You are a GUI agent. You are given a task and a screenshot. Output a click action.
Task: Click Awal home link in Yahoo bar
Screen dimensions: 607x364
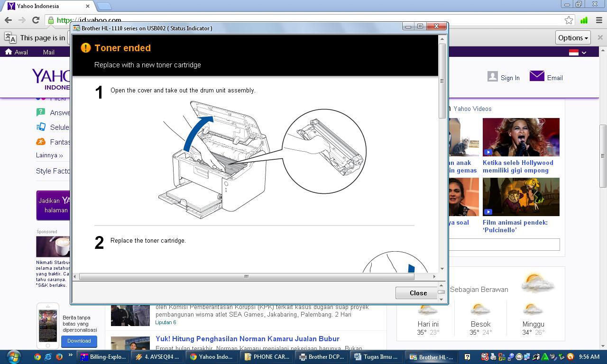point(17,52)
